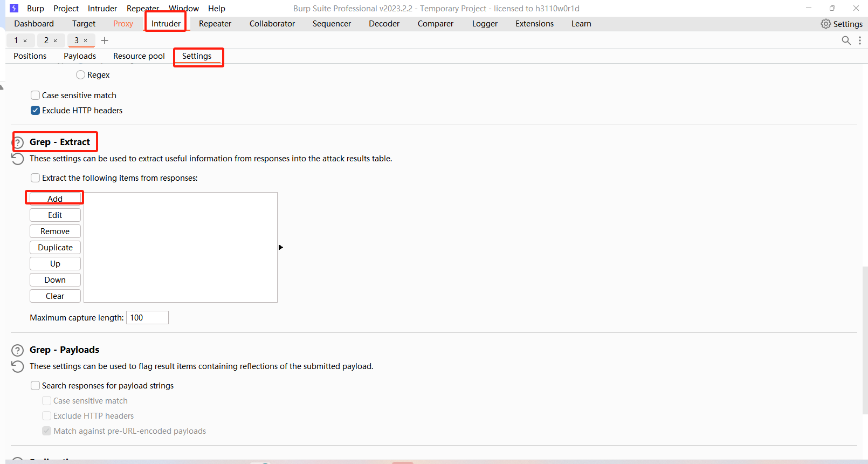
Task: Click the Remove button
Action: 55,231
